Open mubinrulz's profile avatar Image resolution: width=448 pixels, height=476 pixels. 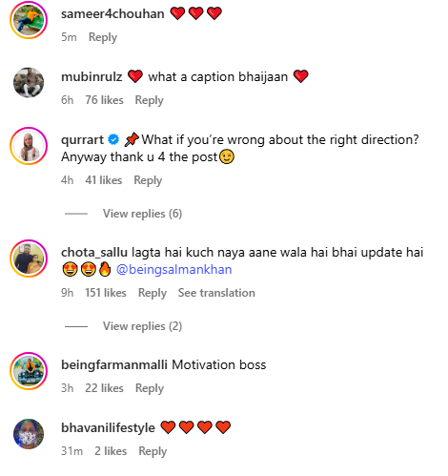(29, 83)
